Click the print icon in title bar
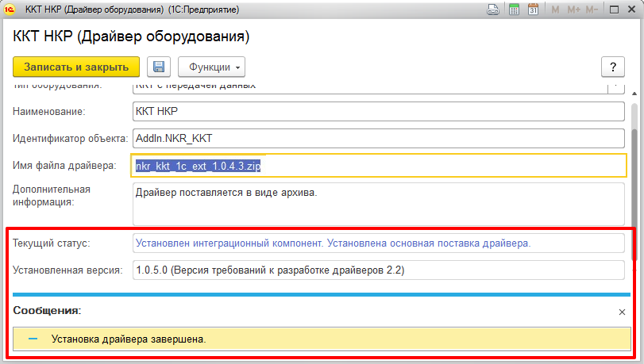This screenshot has width=644, height=364. pyautogui.click(x=493, y=10)
